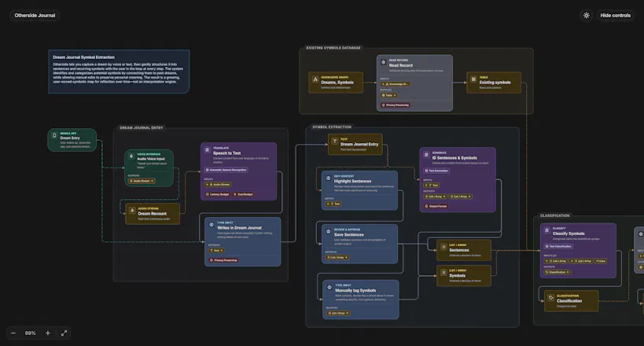Click the translate icon on Speech to Text

click(208, 150)
